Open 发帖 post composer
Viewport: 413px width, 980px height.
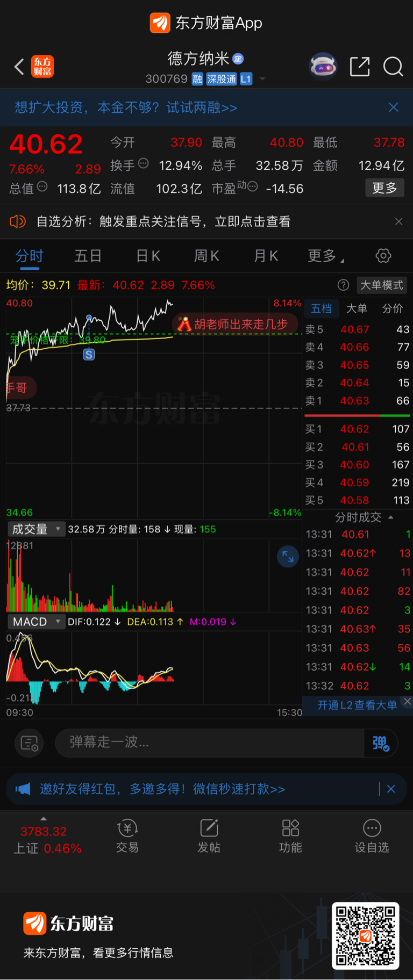209,837
